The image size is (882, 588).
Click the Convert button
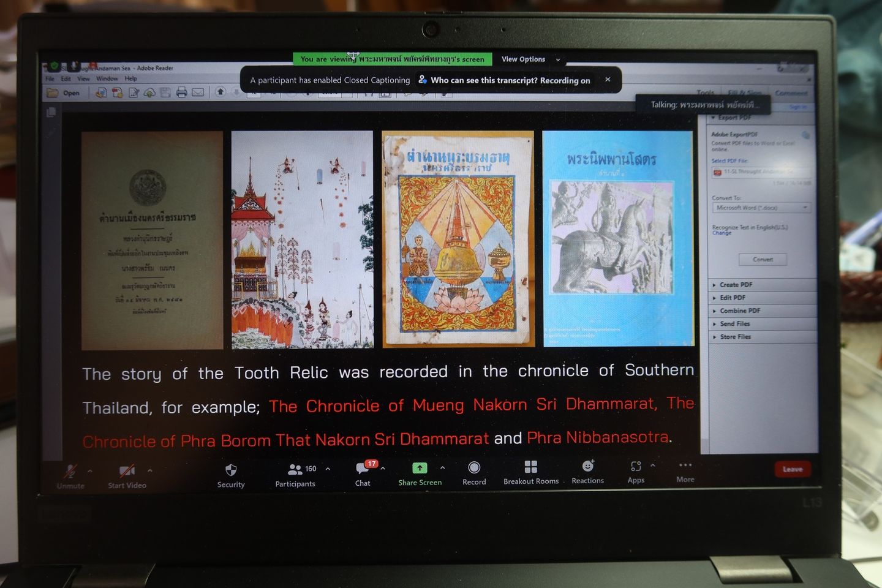pos(763,260)
